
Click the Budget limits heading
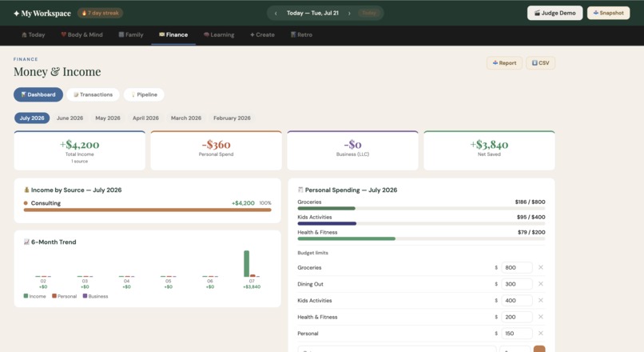tap(312, 253)
